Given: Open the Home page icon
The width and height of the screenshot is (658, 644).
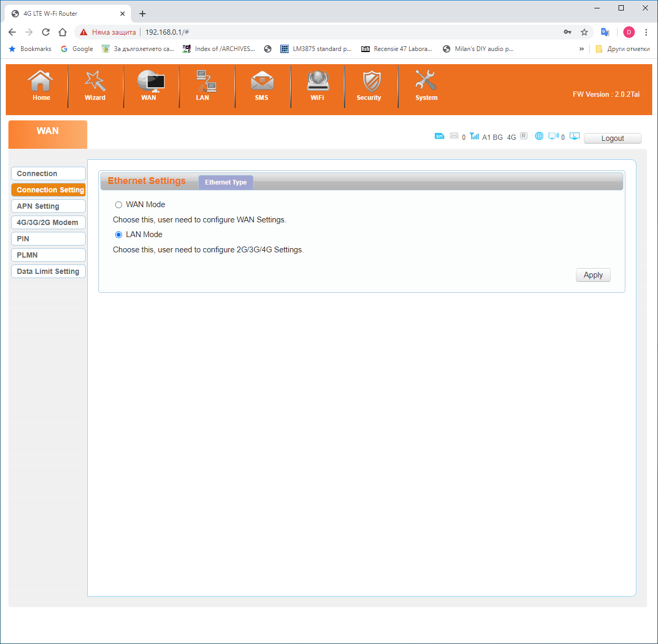Looking at the screenshot, I should click(41, 81).
